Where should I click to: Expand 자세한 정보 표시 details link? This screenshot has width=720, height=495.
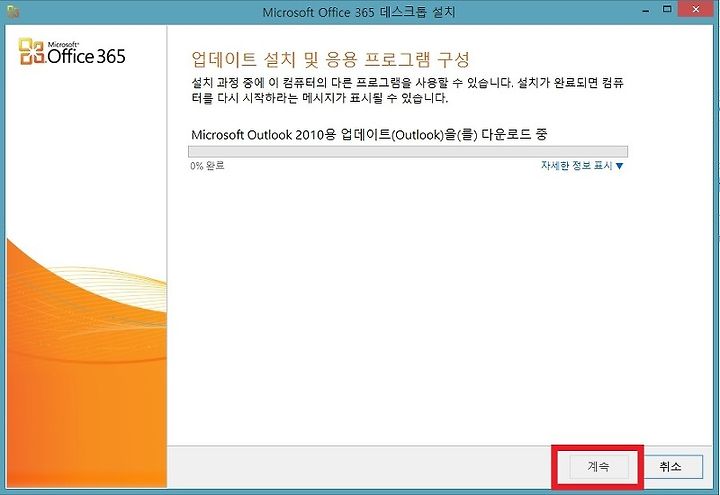tap(582, 165)
